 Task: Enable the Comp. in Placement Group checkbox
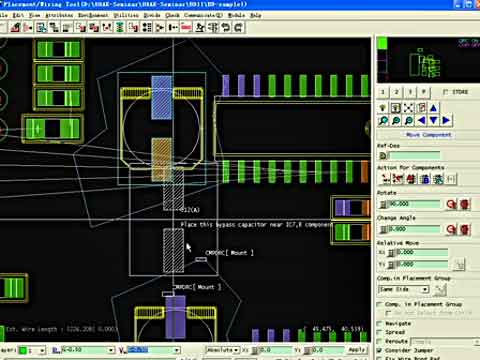379,304
